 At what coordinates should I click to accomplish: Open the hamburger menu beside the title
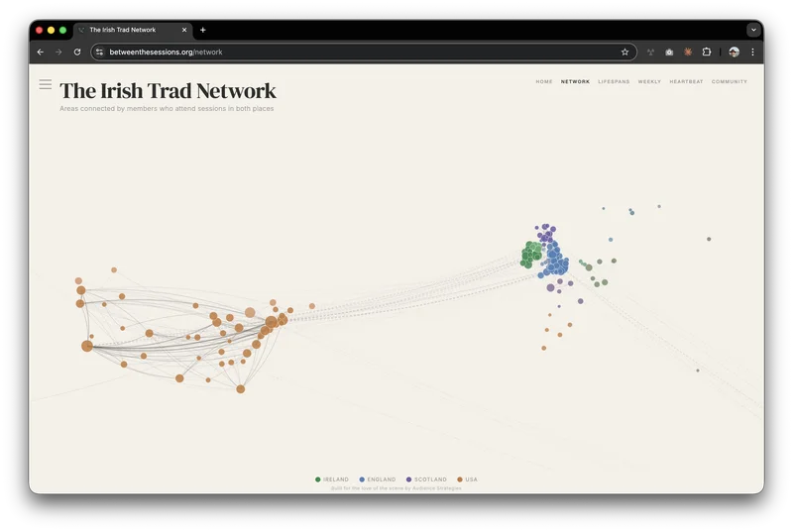coord(45,84)
